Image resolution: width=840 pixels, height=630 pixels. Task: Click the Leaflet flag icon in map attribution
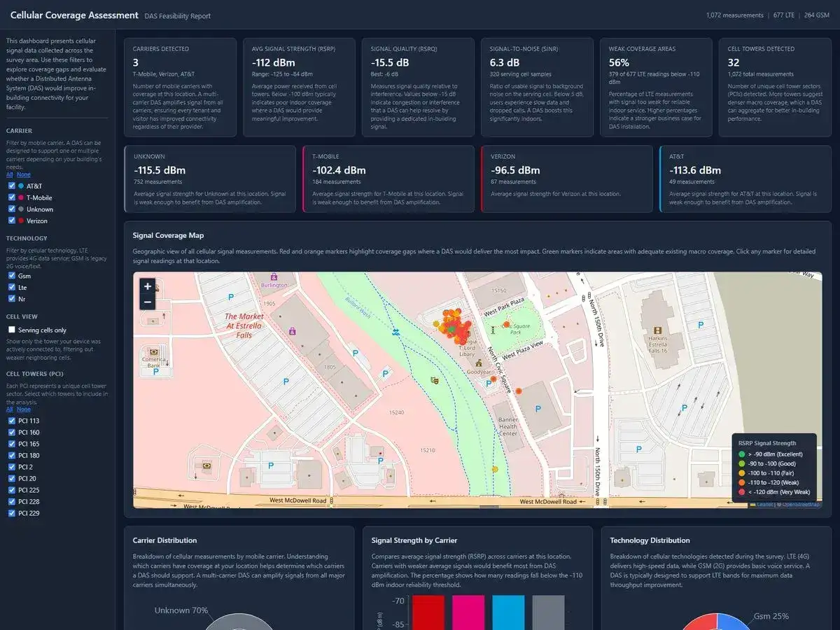pyautogui.click(x=752, y=504)
